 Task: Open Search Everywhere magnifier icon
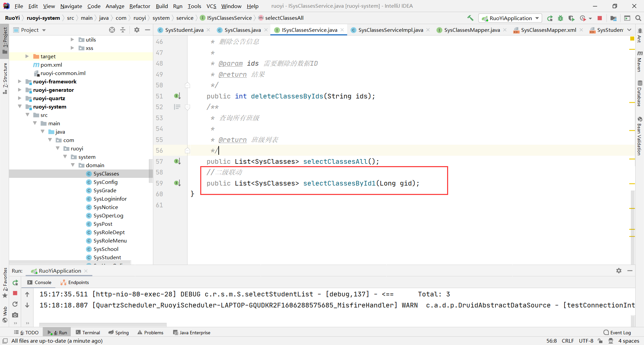(638, 18)
